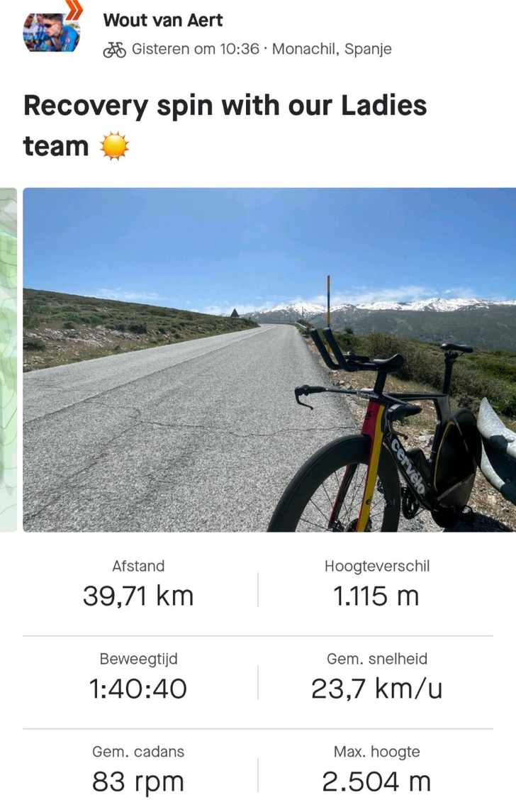Open the Monachil, Spanje location text

(x=332, y=49)
